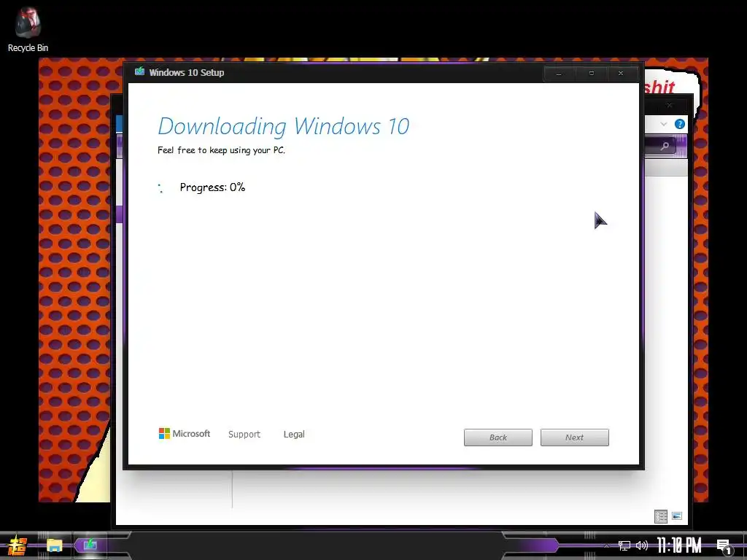This screenshot has width=747, height=560.
Task: Open the volume speaker tray icon
Action: pos(642,545)
